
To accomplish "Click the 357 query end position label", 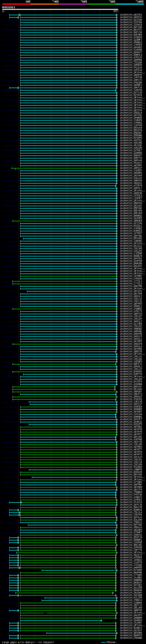I will pos(115,11).
